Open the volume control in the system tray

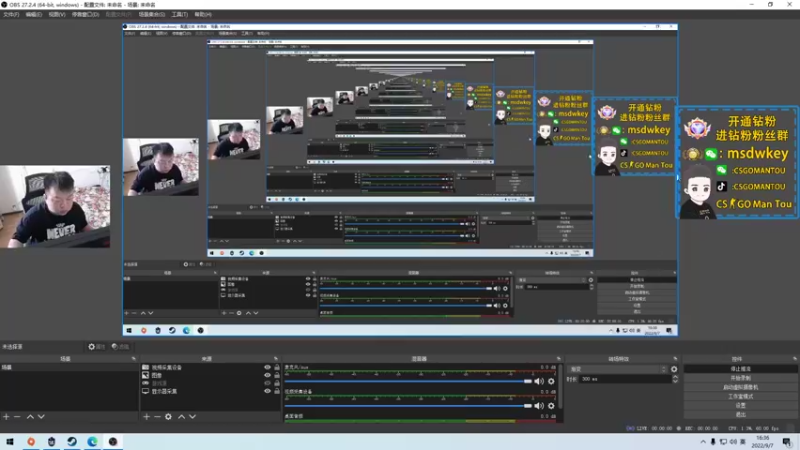tap(733, 442)
